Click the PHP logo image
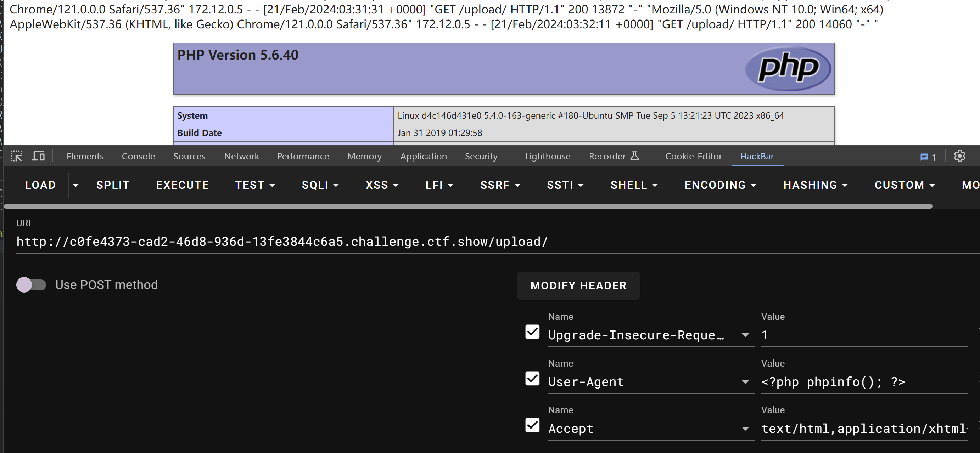This screenshot has width=980, height=453. tap(788, 69)
